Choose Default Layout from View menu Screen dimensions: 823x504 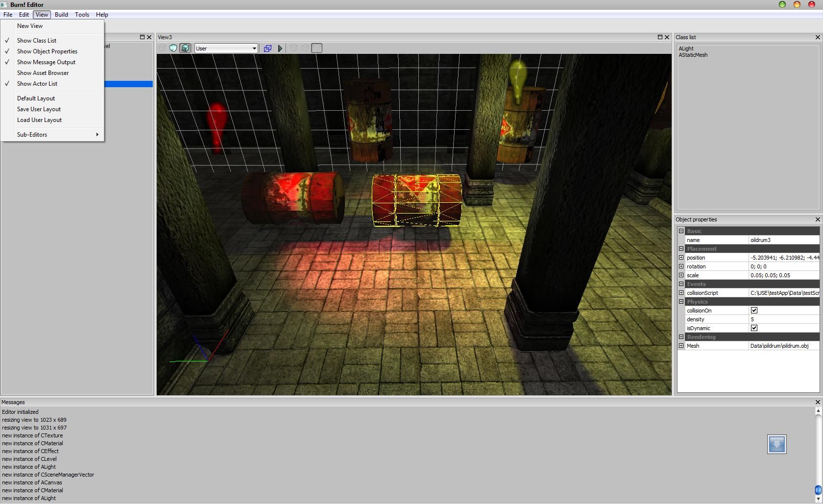point(36,98)
